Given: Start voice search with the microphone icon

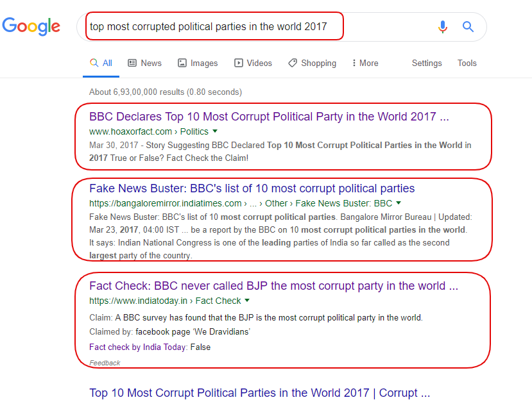Looking at the screenshot, I should tap(442, 26).
